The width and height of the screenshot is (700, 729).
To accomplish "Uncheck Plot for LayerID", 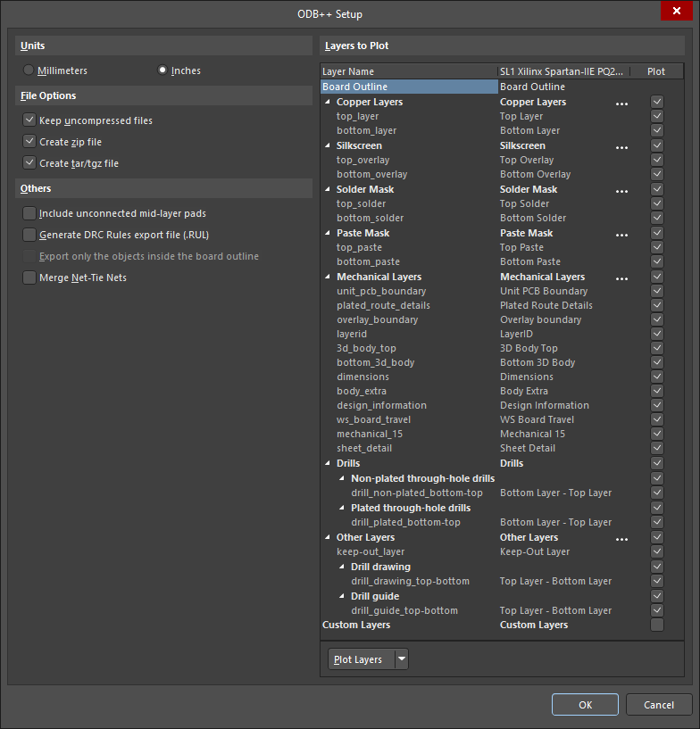I will click(657, 334).
